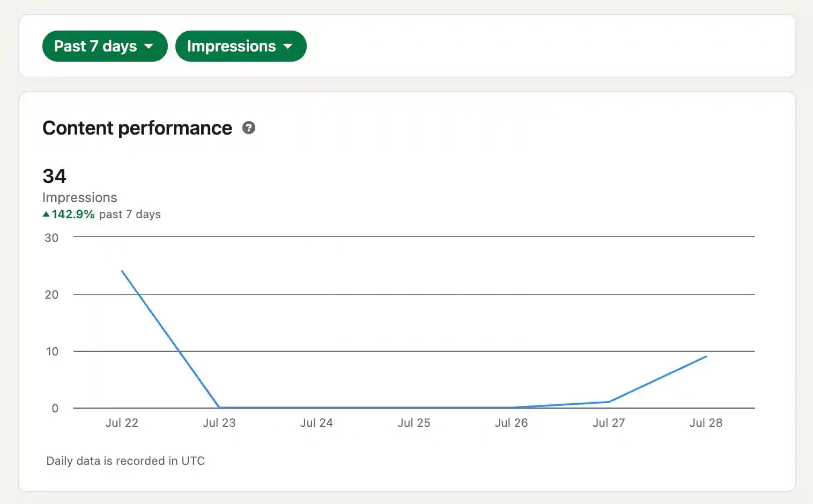Click the green upward triangle indicator
The image size is (813, 504).
[46, 214]
